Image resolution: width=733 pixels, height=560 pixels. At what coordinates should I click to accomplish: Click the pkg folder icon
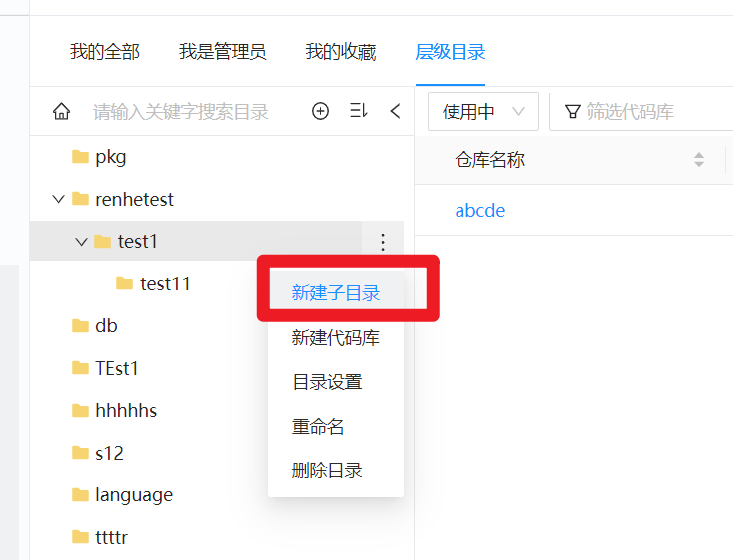[80, 157]
